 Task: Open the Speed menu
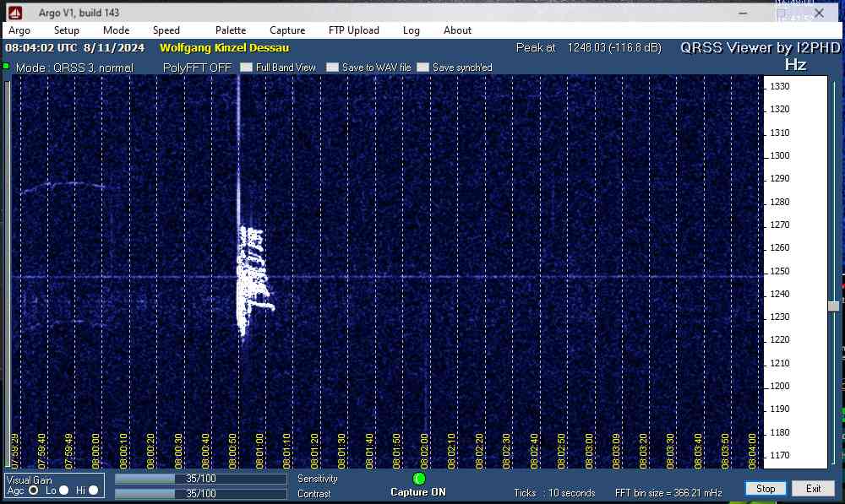[x=166, y=30]
